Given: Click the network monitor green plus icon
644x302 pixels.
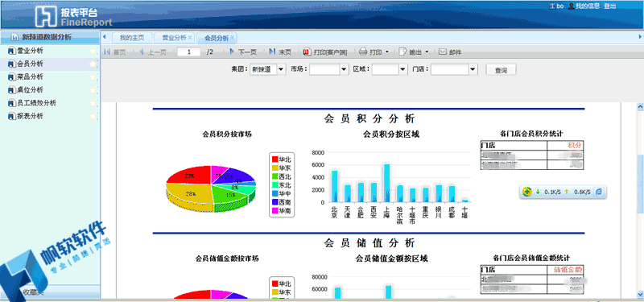Looking at the screenshot, I should click(x=527, y=192).
